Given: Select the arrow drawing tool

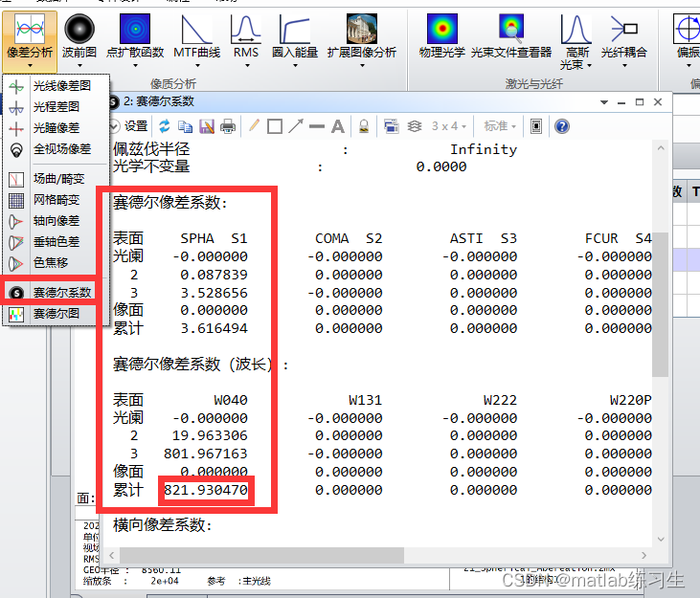Looking at the screenshot, I should (x=296, y=126).
